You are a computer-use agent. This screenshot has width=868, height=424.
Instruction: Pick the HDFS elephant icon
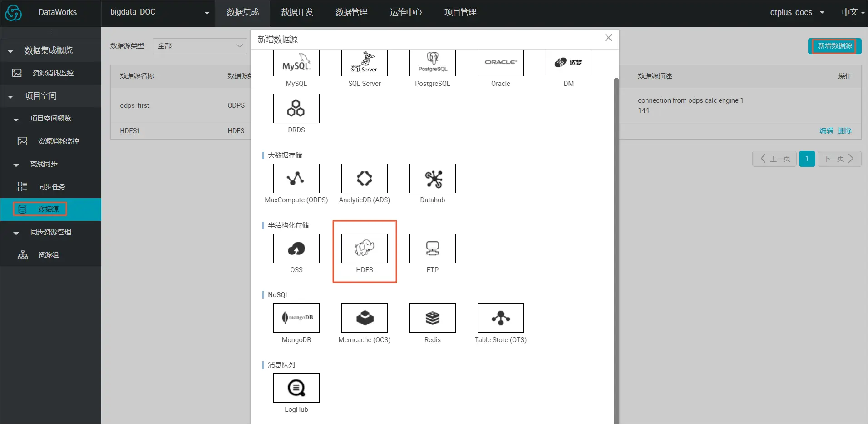coord(365,248)
